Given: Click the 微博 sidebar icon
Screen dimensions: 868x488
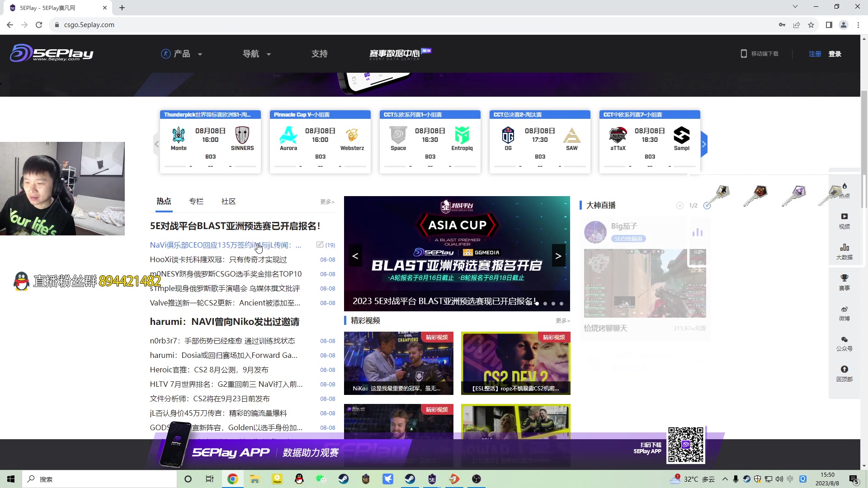Looking at the screenshot, I should tap(844, 313).
